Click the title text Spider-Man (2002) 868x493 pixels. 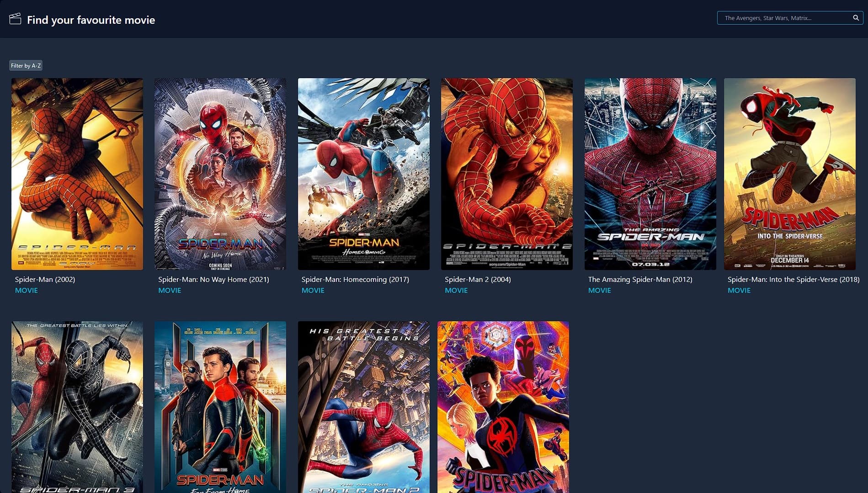click(x=45, y=279)
